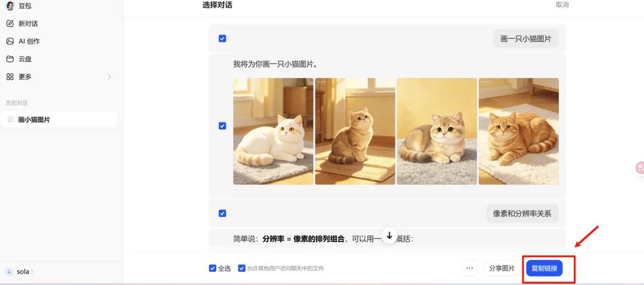Toggle the 像素和分辨率关系 message checkbox
This screenshot has width=644, height=285.
pyautogui.click(x=222, y=213)
